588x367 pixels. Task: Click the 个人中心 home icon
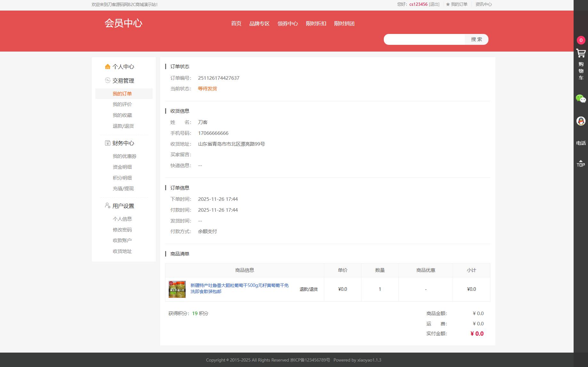pos(107,66)
